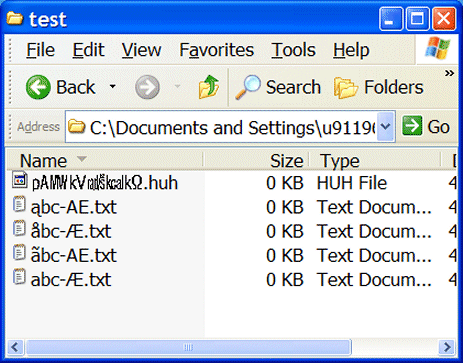This screenshot has height=363, width=463.
Task: Click Text Docum... type of abc-Æ.txt
Action: pyautogui.click(x=374, y=280)
